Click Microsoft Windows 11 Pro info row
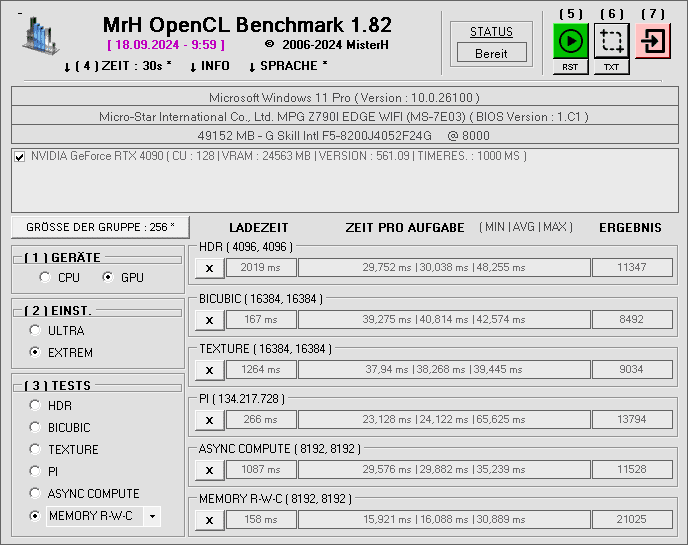 coord(344,97)
